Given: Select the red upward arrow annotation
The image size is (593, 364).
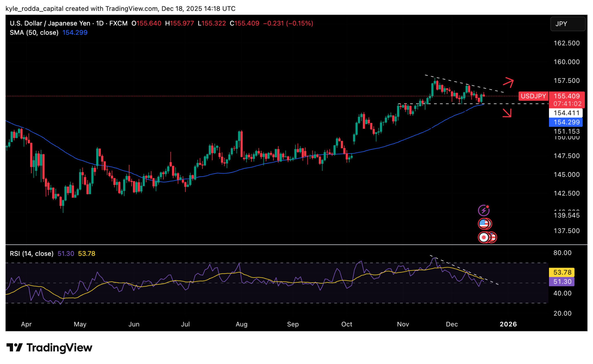Looking at the screenshot, I should click(508, 82).
